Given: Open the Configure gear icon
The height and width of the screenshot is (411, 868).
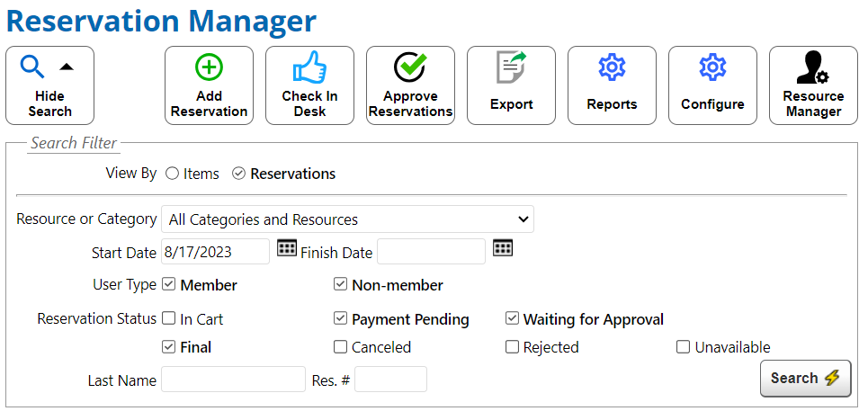Looking at the screenshot, I should (712, 68).
